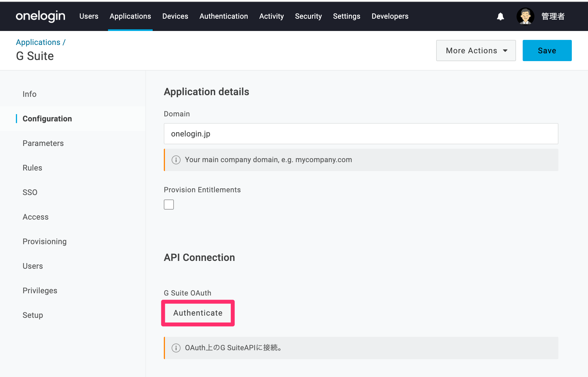Save the application configuration
This screenshot has height=377, width=588.
point(547,51)
